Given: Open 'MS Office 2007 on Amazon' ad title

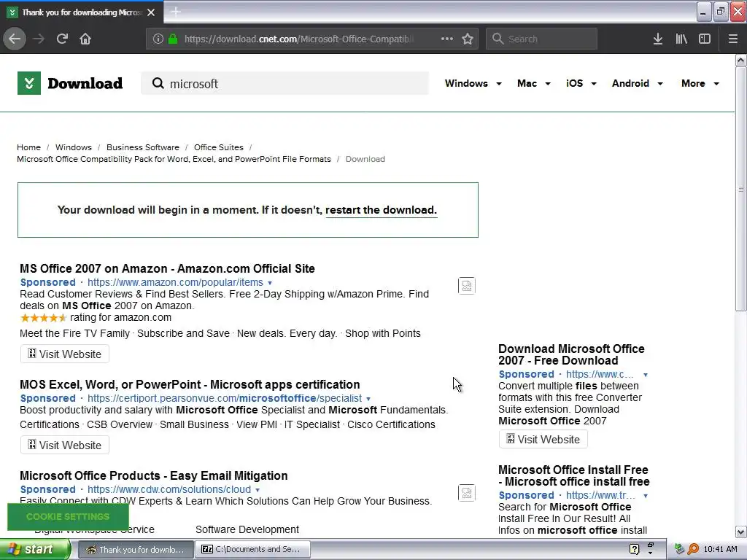Looking at the screenshot, I should [x=167, y=268].
